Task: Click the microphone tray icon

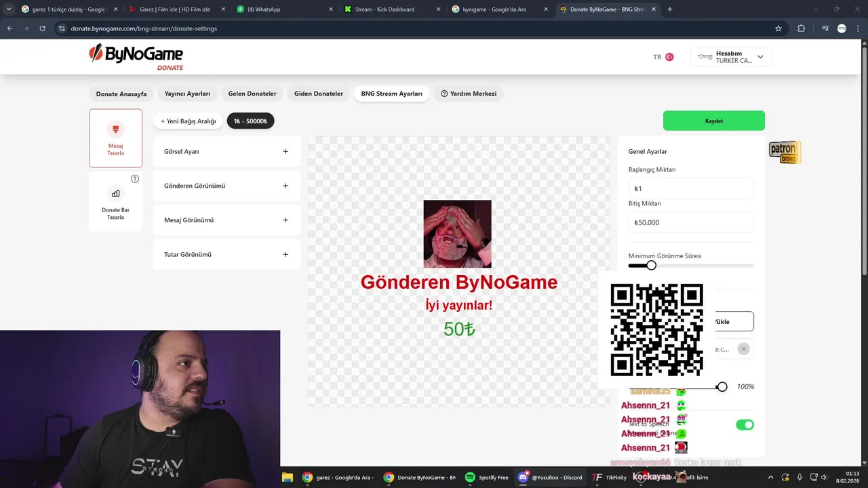Action: click(800, 477)
